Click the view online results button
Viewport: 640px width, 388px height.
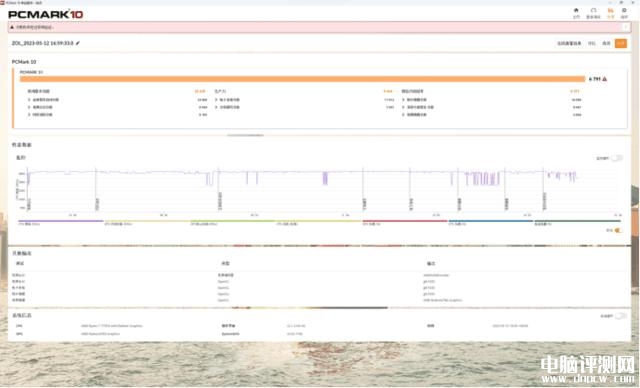pyautogui.click(x=569, y=43)
